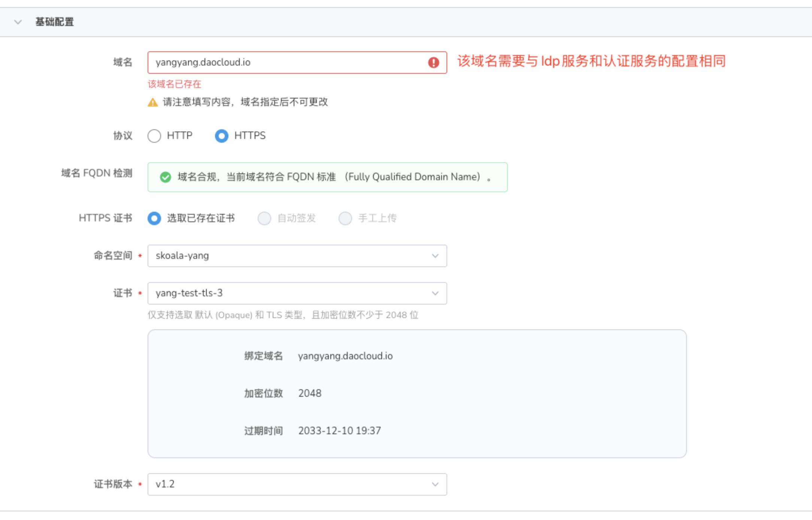Click the 基础配置 section header title

tap(55, 22)
